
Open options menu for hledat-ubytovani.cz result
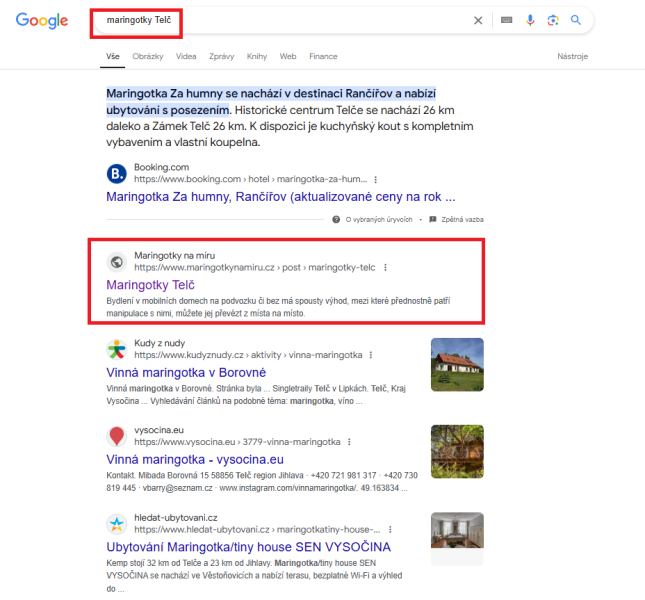coord(390,529)
